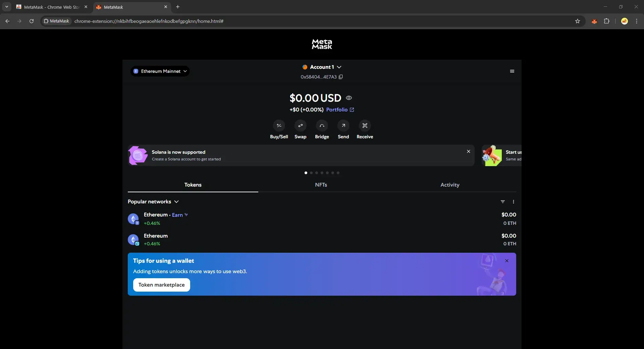Expand the Popular networks dropdown
644x349 pixels.
pyautogui.click(x=153, y=202)
